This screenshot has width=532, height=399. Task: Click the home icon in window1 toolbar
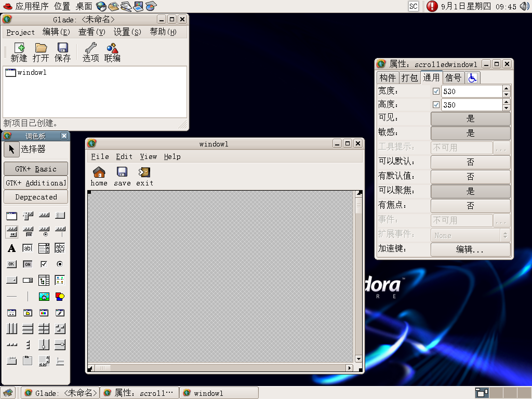pos(99,172)
